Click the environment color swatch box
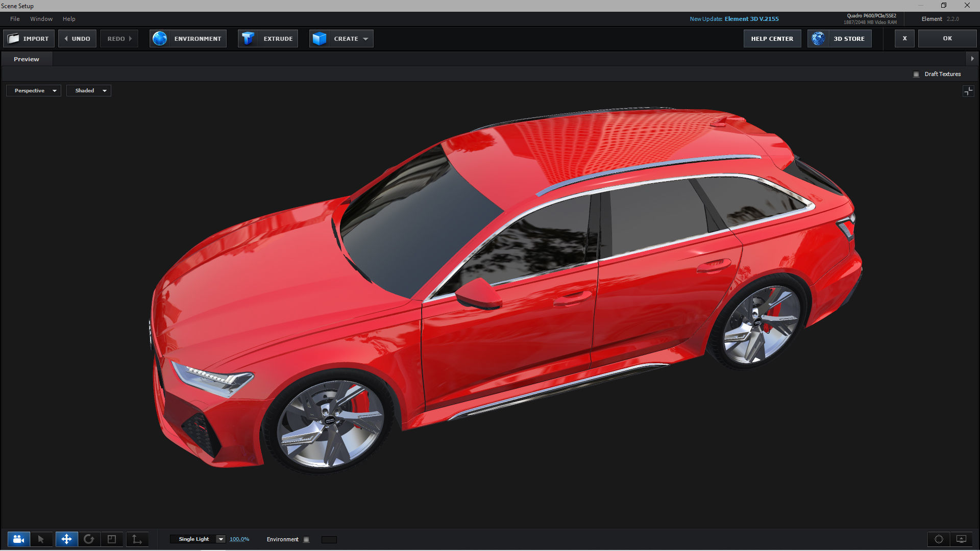The width and height of the screenshot is (980, 551). coord(329,539)
